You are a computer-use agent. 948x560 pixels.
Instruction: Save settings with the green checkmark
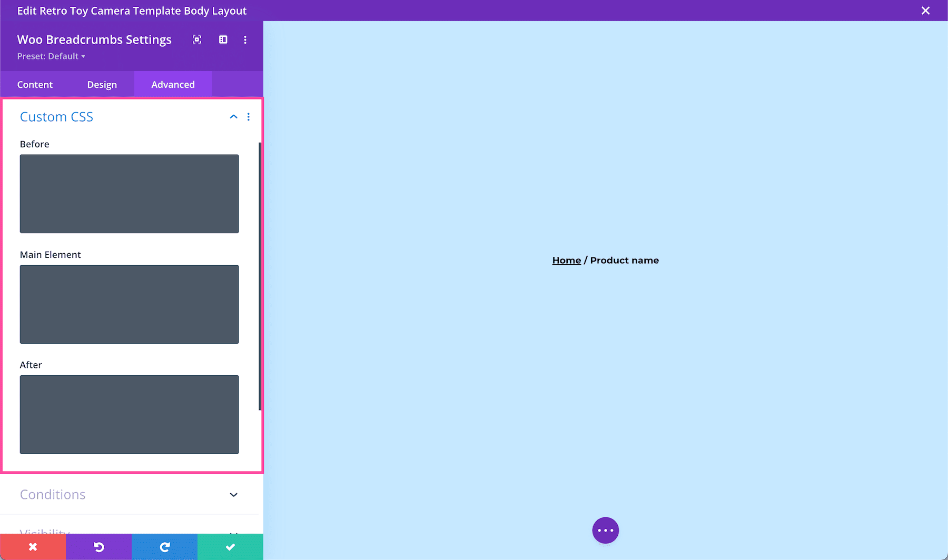click(230, 546)
